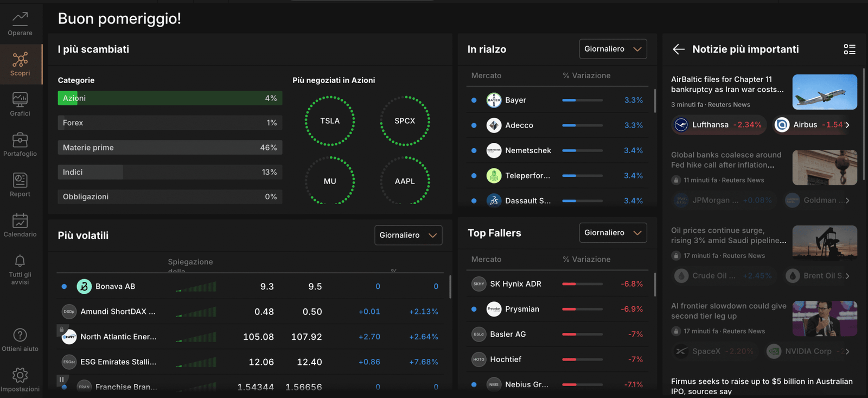
Task: Click the SK Hynix ADR logo
Action: pyautogui.click(x=478, y=284)
